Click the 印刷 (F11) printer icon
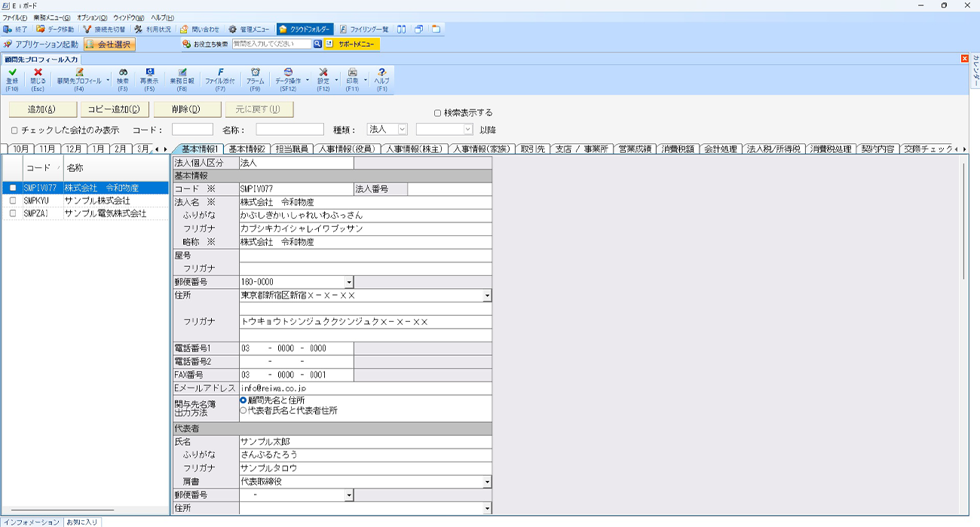 click(352, 73)
